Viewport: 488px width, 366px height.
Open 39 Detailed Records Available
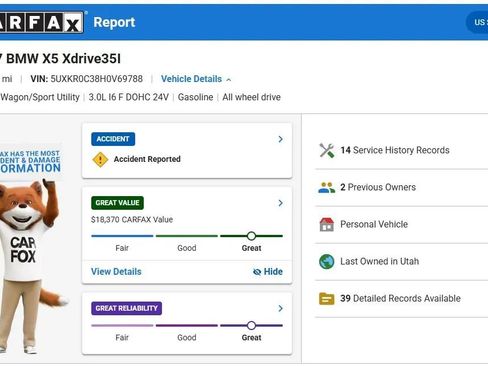click(401, 299)
